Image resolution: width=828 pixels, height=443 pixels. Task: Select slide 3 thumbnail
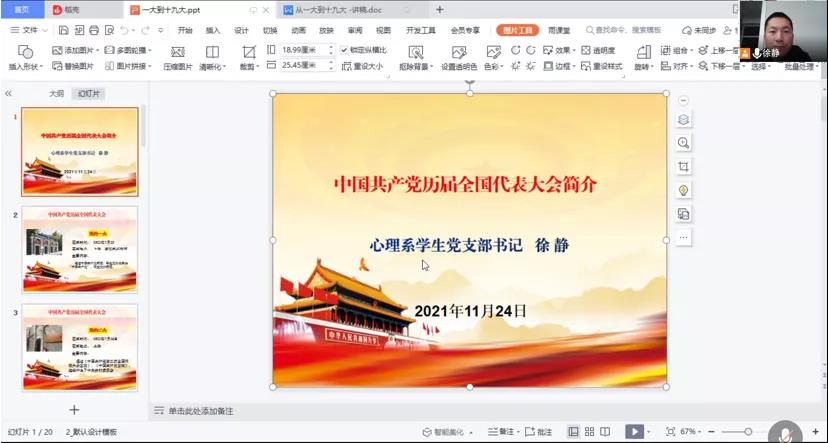click(x=80, y=347)
